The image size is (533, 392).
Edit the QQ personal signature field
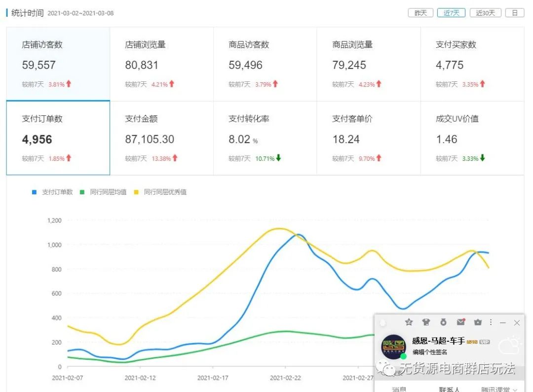430,352
